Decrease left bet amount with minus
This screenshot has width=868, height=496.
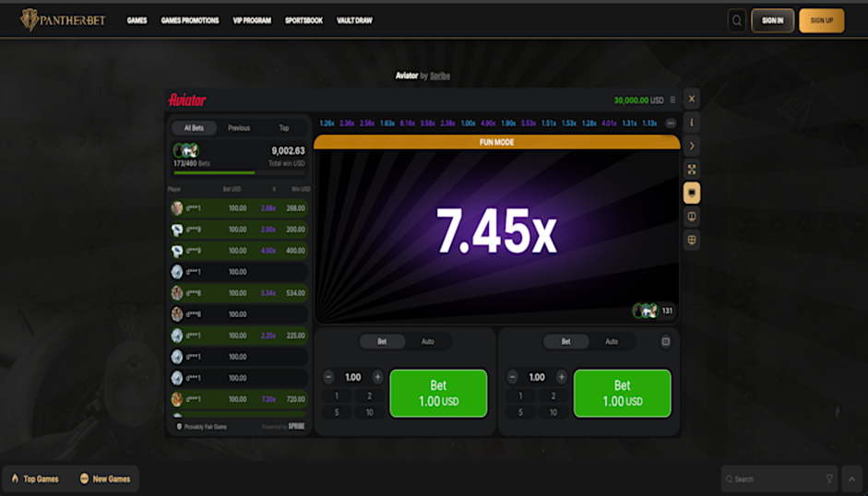pyautogui.click(x=328, y=377)
